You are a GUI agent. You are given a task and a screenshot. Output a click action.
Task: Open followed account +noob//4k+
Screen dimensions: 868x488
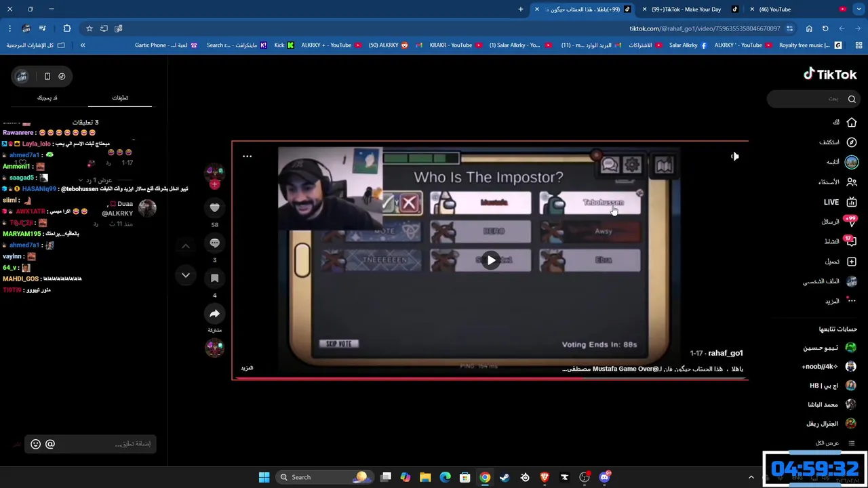(x=830, y=367)
